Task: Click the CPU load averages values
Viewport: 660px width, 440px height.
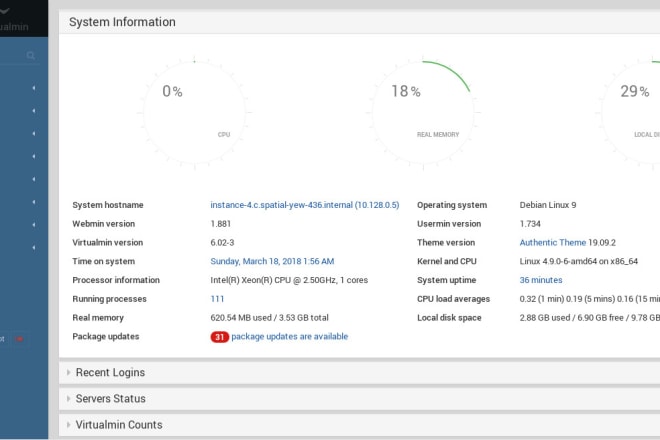Action: coord(589,299)
